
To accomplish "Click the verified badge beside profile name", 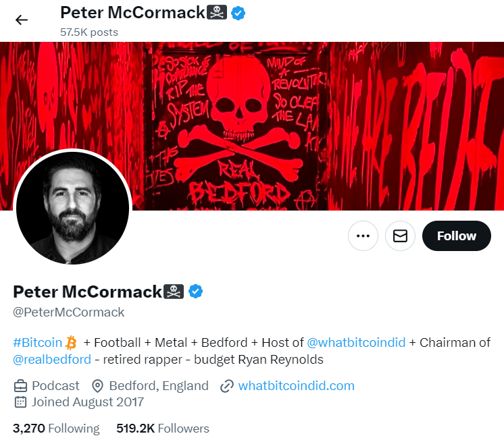I will pyautogui.click(x=195, y=292).
